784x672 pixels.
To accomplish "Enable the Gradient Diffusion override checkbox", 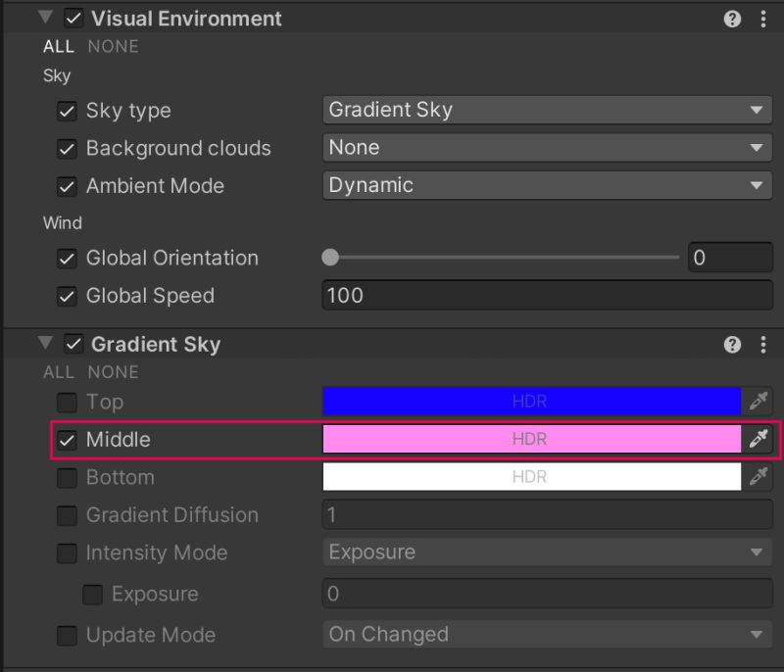I will 67,515.
